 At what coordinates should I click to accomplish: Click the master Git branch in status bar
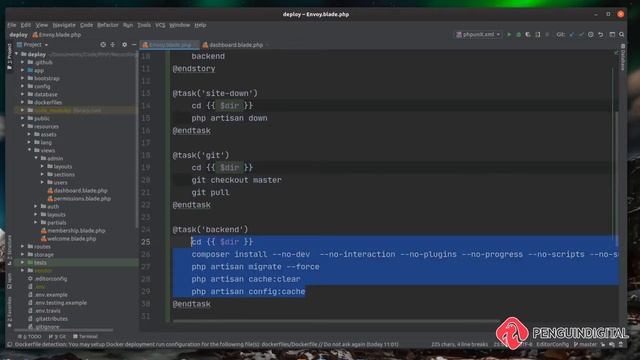point(586,344)
